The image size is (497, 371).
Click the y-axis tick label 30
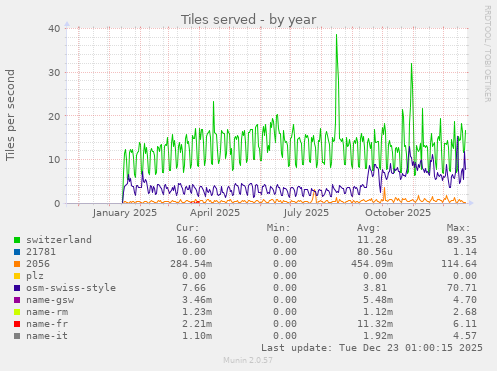[54, 72]
